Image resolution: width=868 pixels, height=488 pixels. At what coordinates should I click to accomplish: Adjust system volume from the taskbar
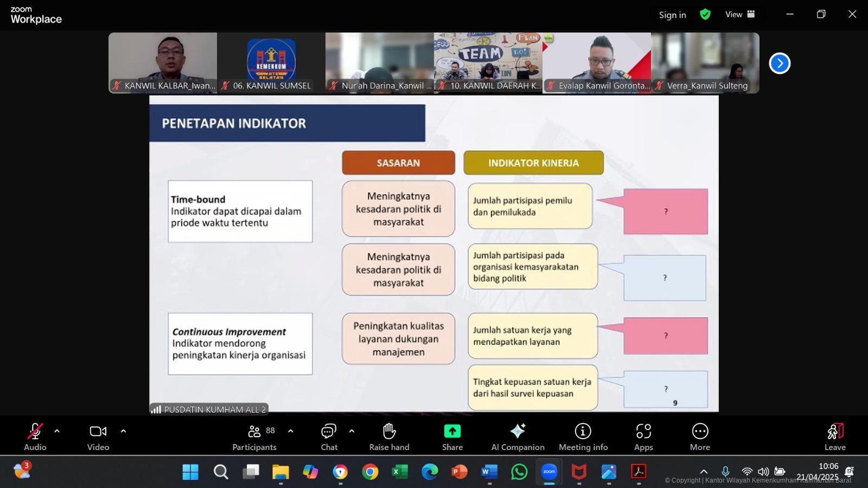(764, 472)
